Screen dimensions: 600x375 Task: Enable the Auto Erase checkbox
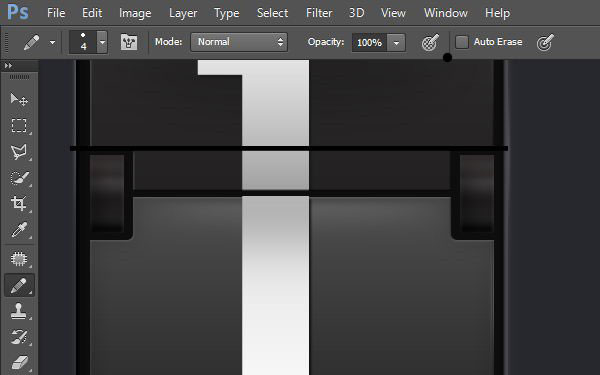click(x=462, y=42)
